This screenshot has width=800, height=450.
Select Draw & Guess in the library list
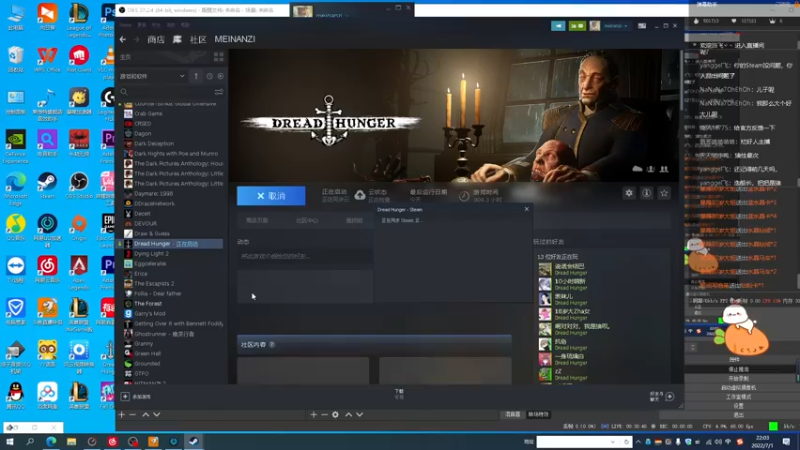[x=152, y=234]
